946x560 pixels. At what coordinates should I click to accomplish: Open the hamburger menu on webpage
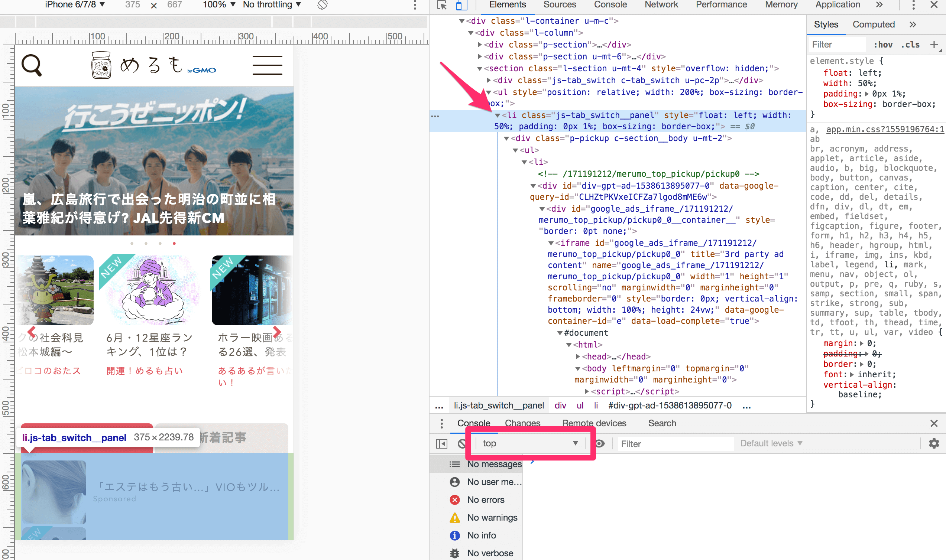coord(267,65)
